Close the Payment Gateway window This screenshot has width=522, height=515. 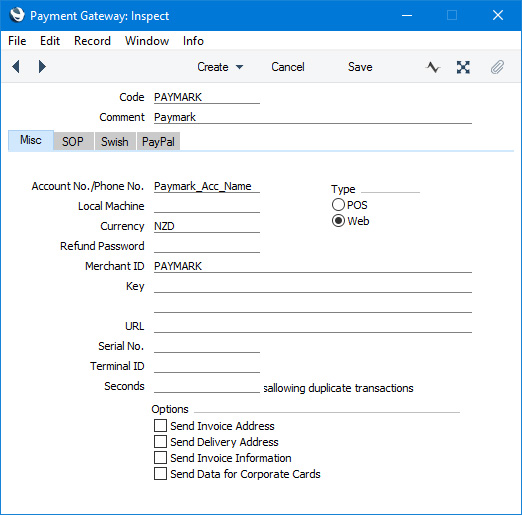click(x=498, y=15)
